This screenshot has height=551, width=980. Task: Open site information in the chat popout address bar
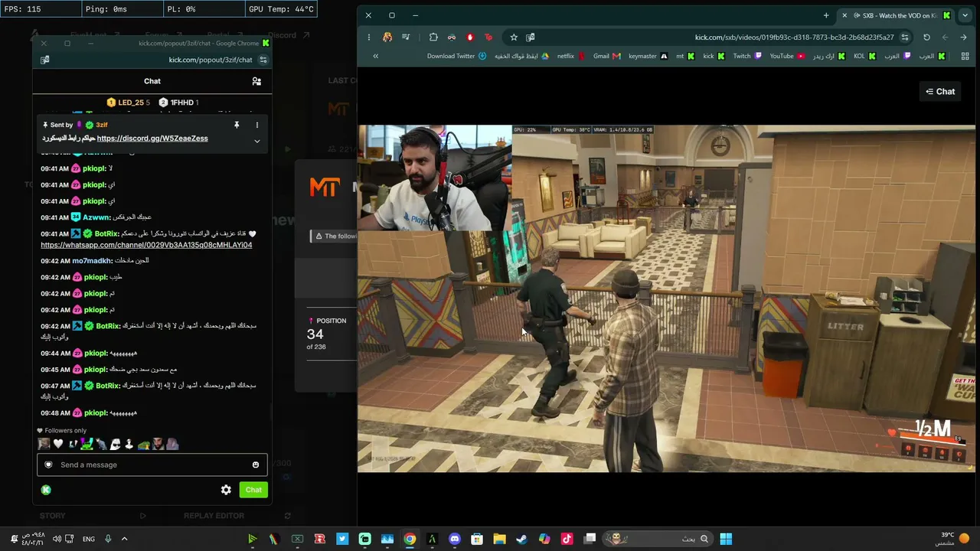(263, 60)
